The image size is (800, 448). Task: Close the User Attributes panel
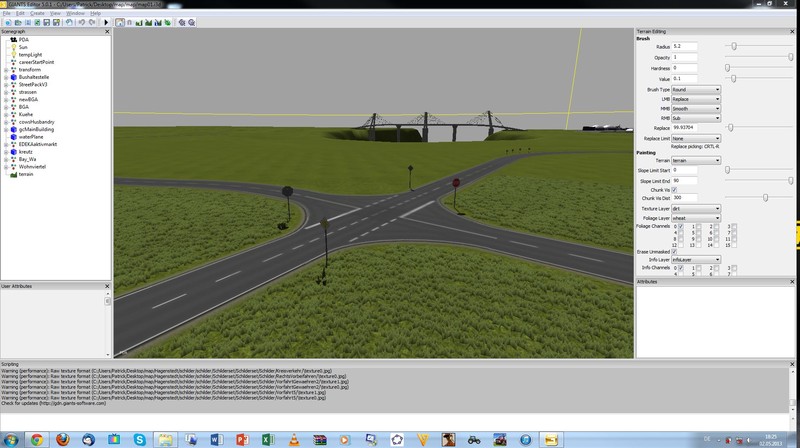point(107,286)
